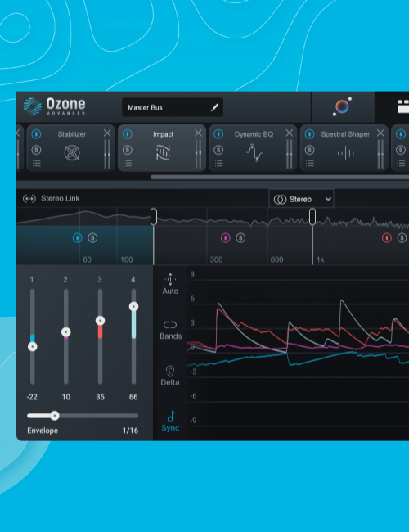
Task: Click band 1 value -22
Action: pos(32,397)
